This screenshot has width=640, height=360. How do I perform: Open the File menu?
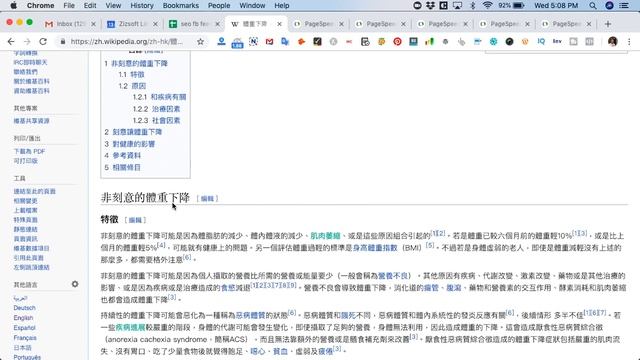(69, 6)
